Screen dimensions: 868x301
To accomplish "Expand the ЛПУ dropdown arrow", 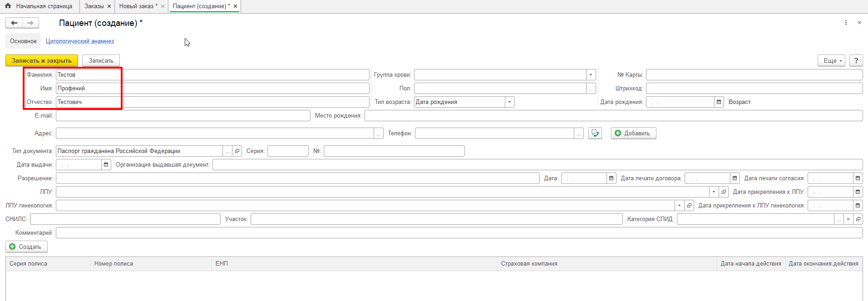I will [714, 192].
